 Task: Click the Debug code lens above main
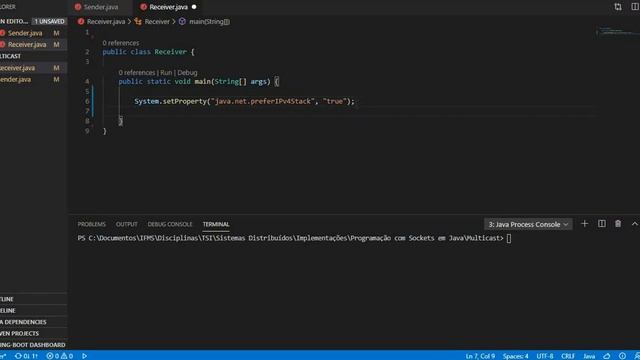(x=187, y=73)
